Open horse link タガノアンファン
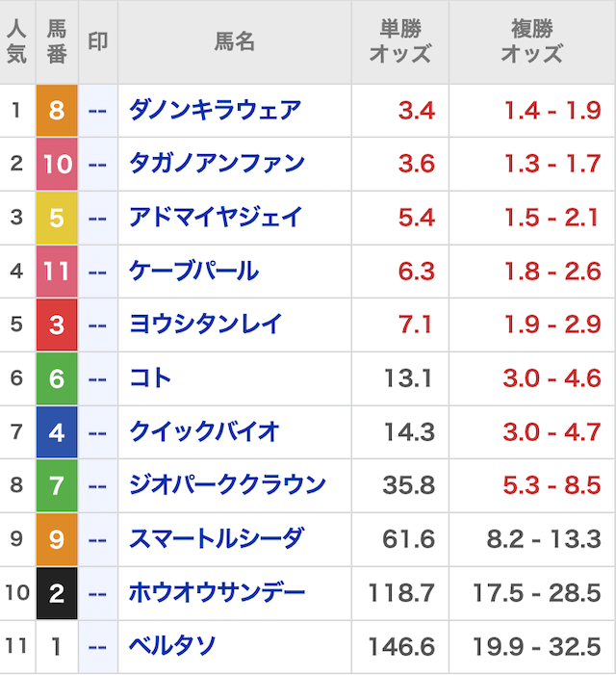The height and width of the screenshot is (675, 616). (x=217, y=164)
